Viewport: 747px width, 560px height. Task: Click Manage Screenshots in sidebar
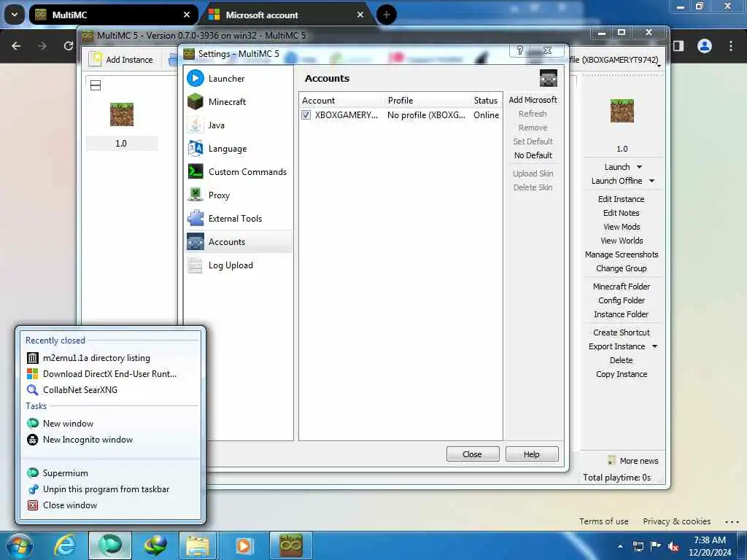(622, 254)
